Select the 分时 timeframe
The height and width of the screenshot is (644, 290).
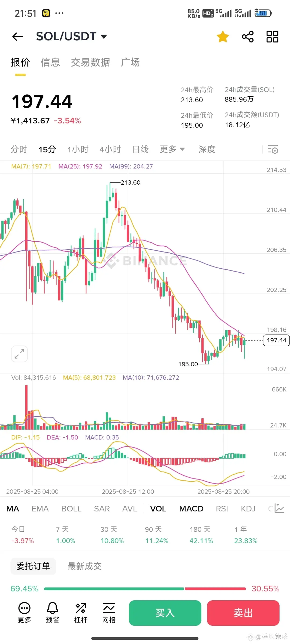tap(19, 149)
